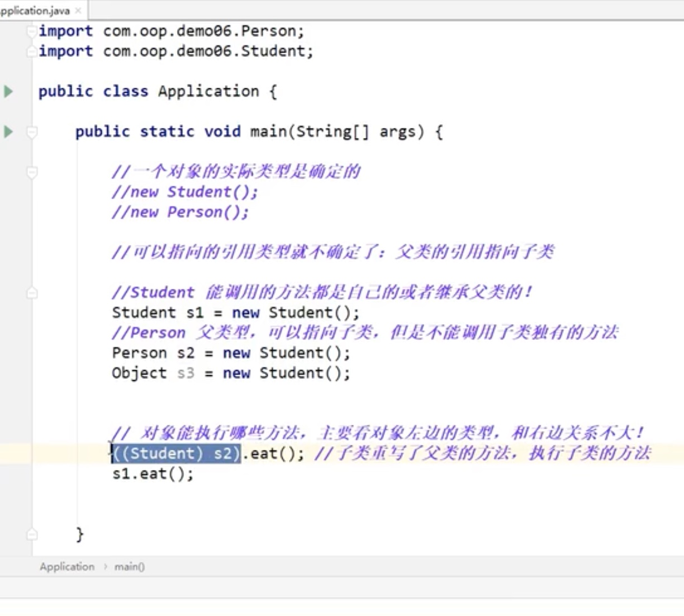The image size is (684, 616).
Task: Collapse the main method fold marker
Action: [x=32, y=132]
